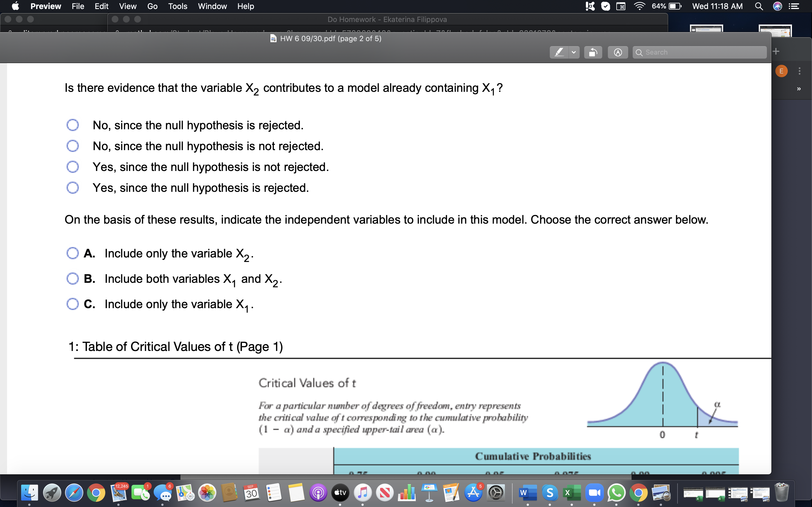The height and width of the screenshot is (507, 812).
Task: Open the Window menu
Action: pyautogui.click(x=212, y=6)
